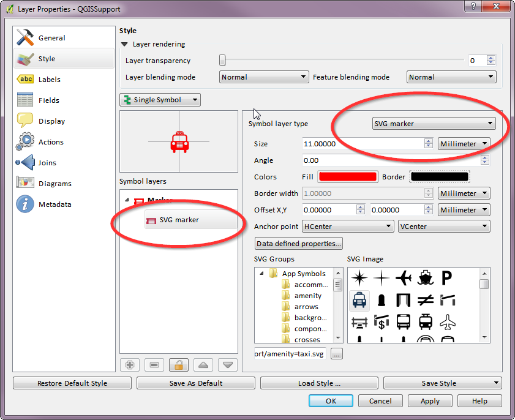
Task: Open the HCenter anchor point dropdown
Action: pos(348,227)
